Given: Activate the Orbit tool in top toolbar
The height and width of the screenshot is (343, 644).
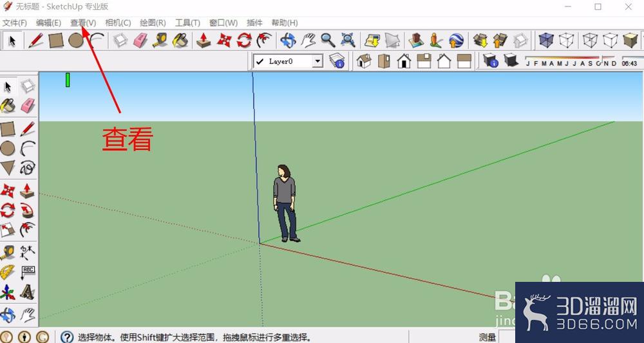Looking at the screenshot, I should 288,40.
